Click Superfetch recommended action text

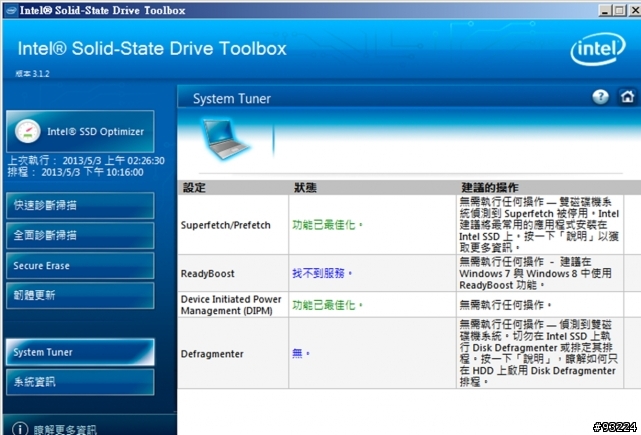[539, 225]
